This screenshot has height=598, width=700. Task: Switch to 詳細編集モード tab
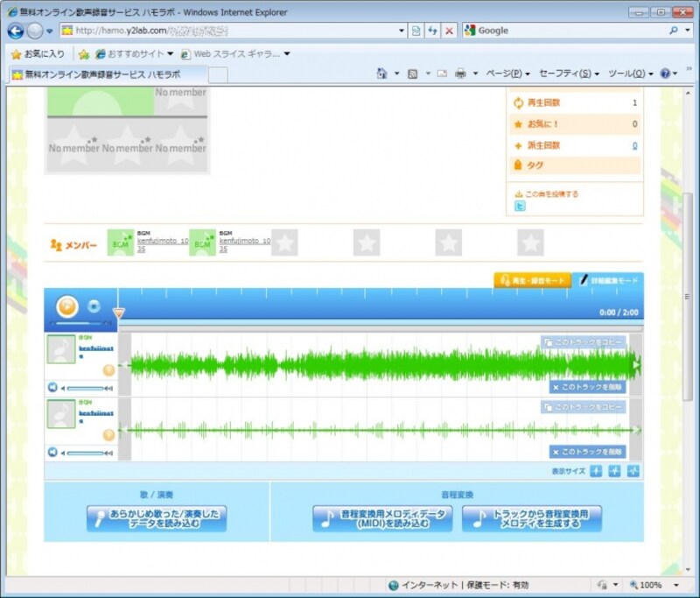608,280
